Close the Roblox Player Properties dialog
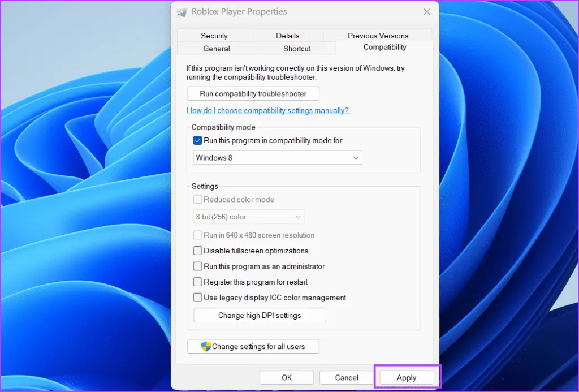Screen dimensions: 579x392 pyautogui.click(x=427, y=12)
